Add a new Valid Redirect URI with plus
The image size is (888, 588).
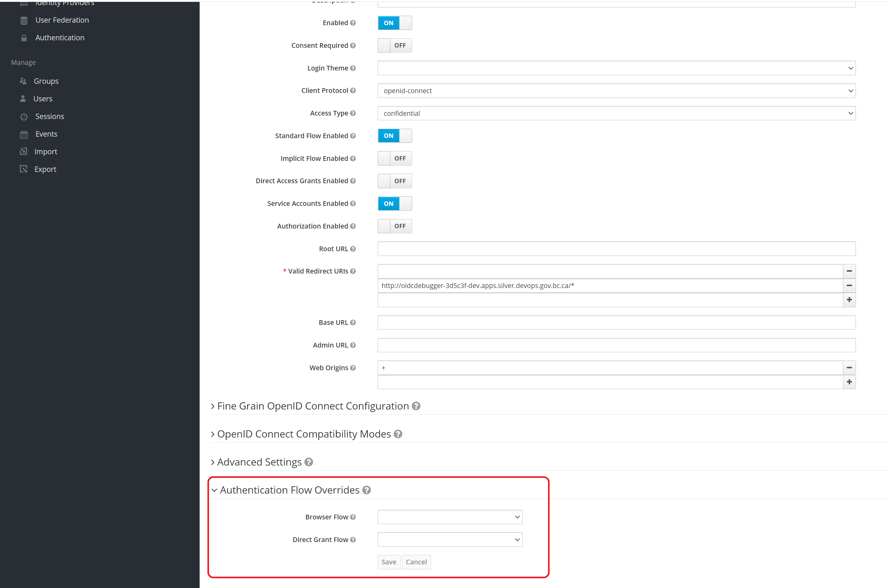coord(849,300)
